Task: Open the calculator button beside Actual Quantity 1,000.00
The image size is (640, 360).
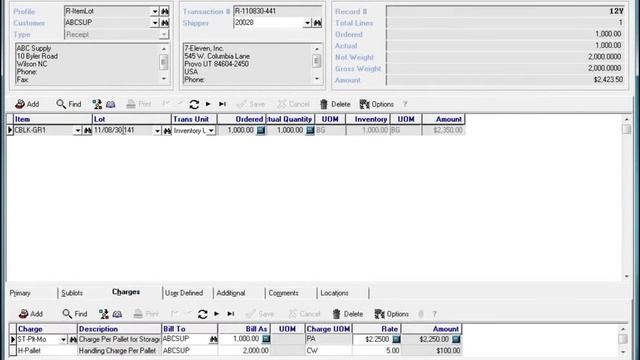Action: [310, 131]
